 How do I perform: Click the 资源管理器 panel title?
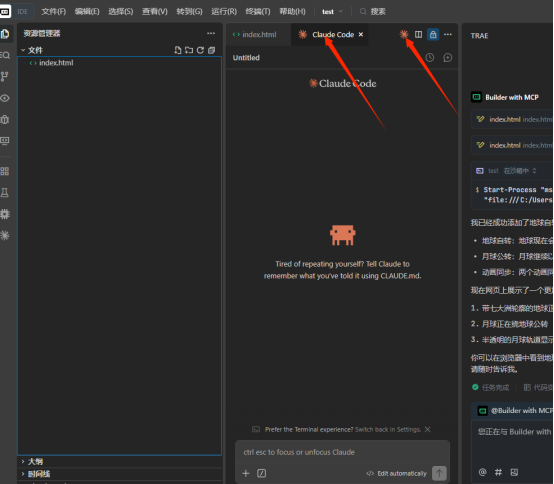42,33
